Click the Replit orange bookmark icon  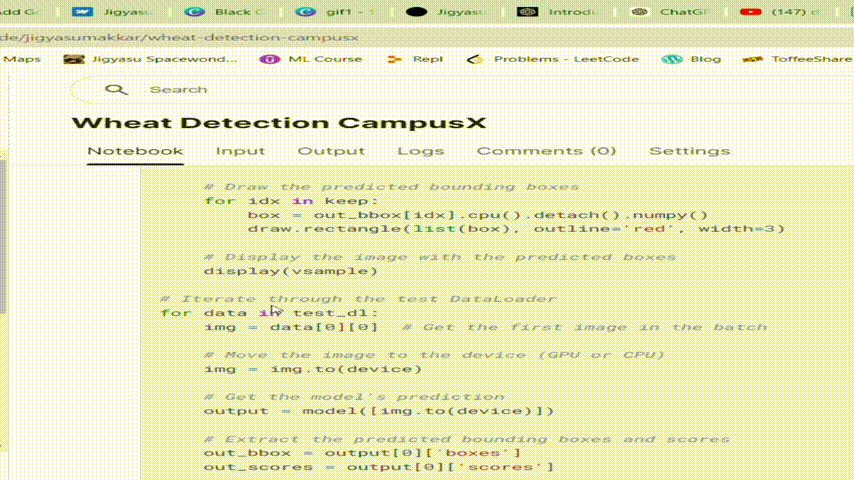[x=394, y=59]
